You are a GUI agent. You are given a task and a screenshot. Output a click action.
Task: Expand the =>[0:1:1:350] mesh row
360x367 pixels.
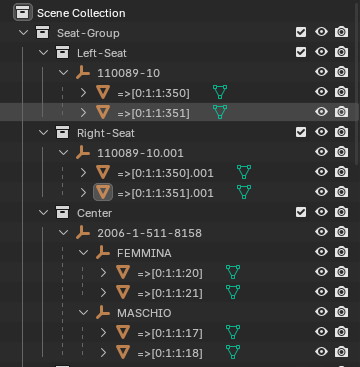click(83, 93)
